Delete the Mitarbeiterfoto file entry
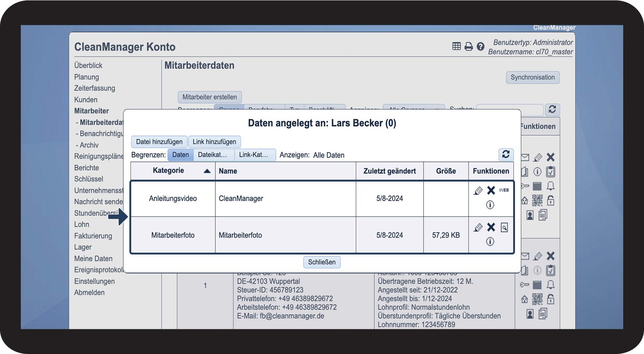The height and width of the screenshot is (354, 644). click(x=491, y=227)
